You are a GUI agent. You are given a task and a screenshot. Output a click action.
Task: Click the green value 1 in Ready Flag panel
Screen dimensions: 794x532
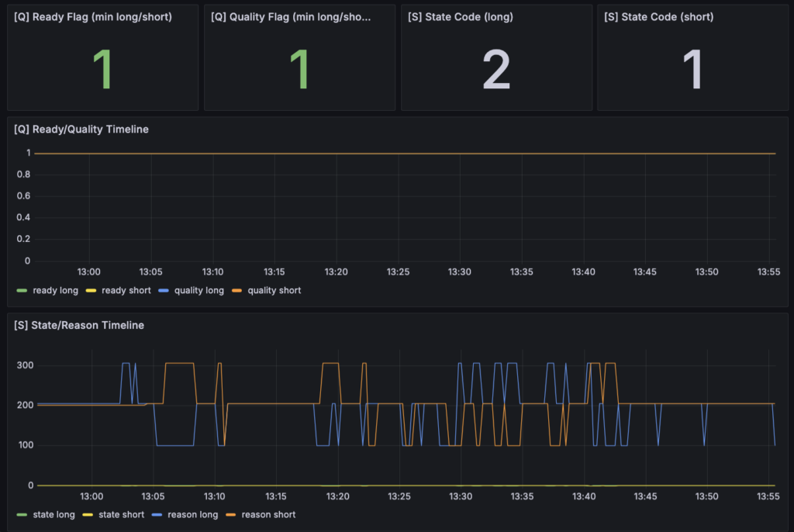(x=102, y=71)
